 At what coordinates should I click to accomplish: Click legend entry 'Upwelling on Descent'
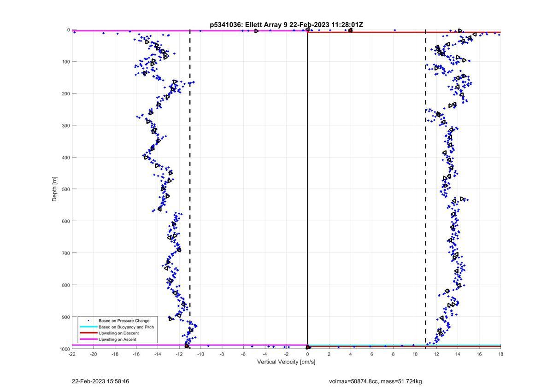click(x=118, y=333)
